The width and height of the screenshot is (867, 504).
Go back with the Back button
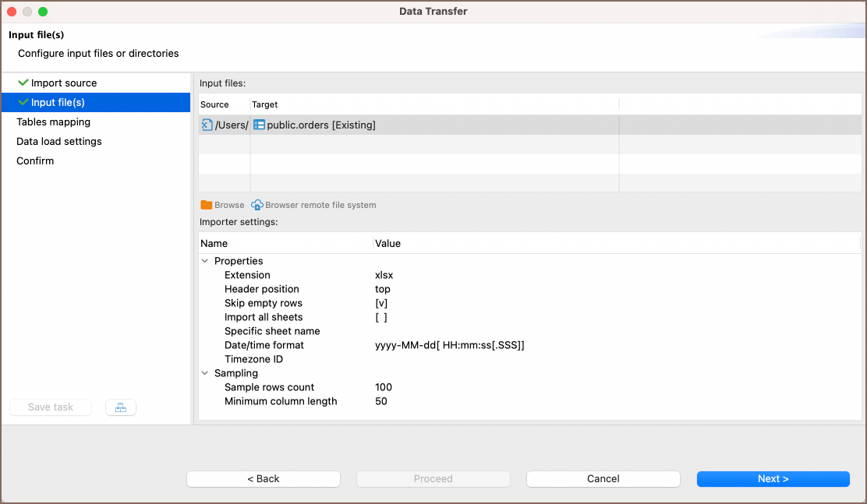click(263, 479)
